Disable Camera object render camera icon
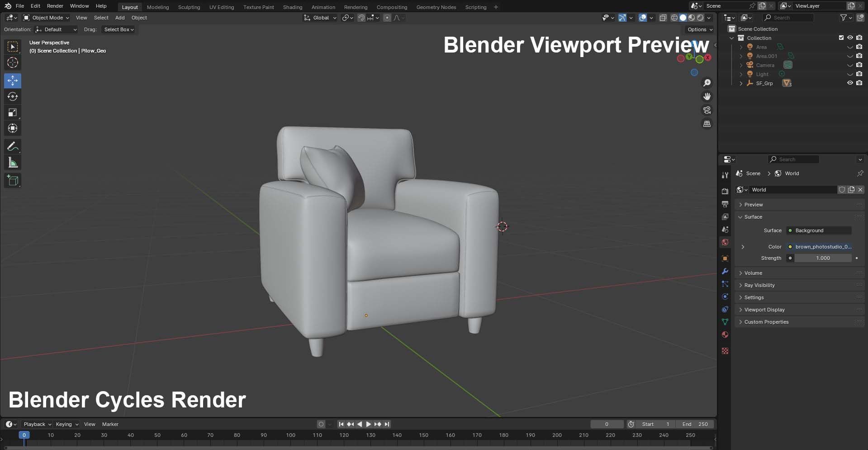The width and height of the screenshot is (868, 450). click(859, 65)
